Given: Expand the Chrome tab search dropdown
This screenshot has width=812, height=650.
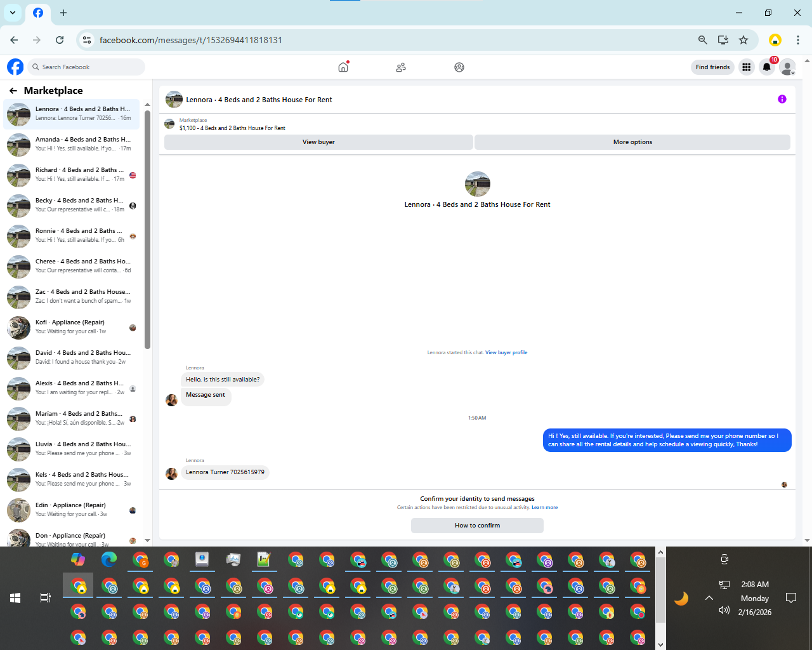Looking at the screenshot, I should click(13, 13).
